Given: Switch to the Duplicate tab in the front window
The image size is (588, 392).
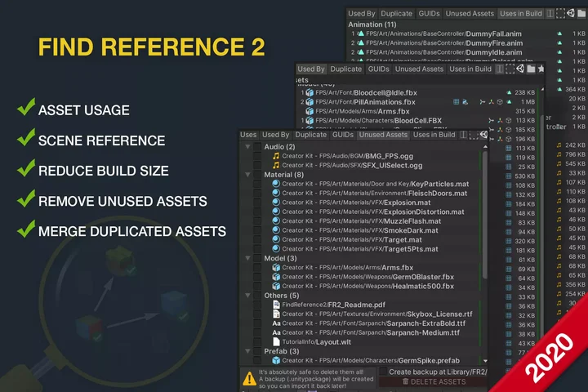Looking at the screenshot, I should pos(311,135).
